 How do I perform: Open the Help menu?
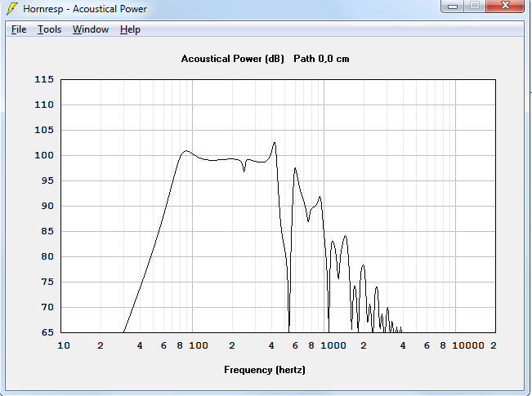coord(130,29)
